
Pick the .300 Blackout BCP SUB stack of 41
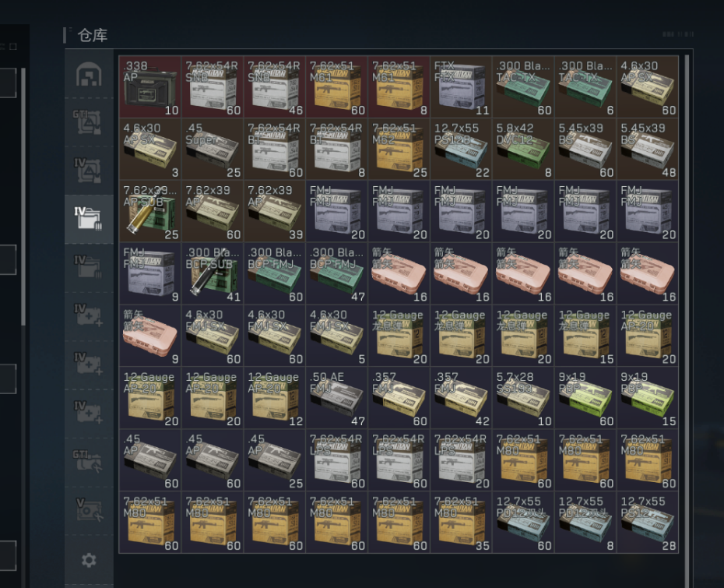[x=213, y=273]
